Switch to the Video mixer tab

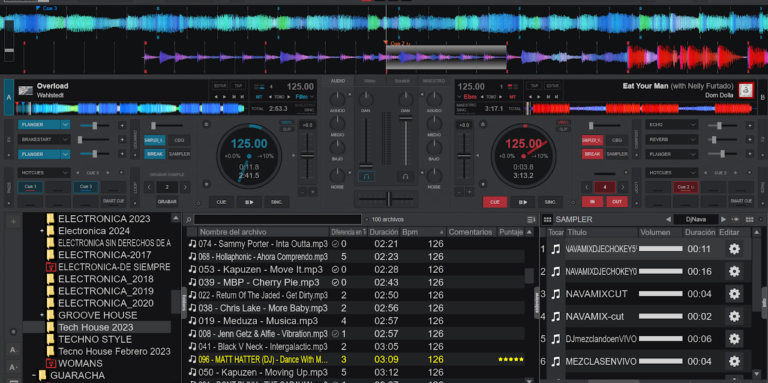(370, 81)
